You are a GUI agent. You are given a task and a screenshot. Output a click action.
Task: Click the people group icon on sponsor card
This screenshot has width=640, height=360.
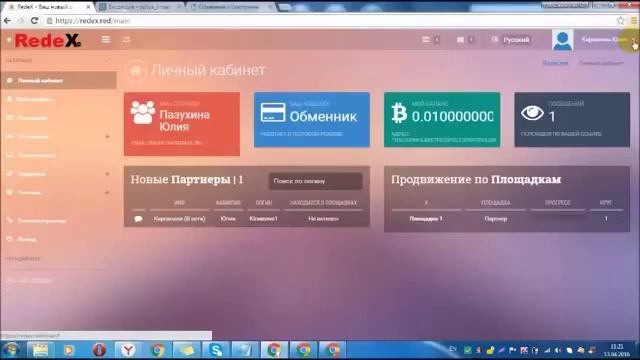pyautogui.click(x=143, y=113)
